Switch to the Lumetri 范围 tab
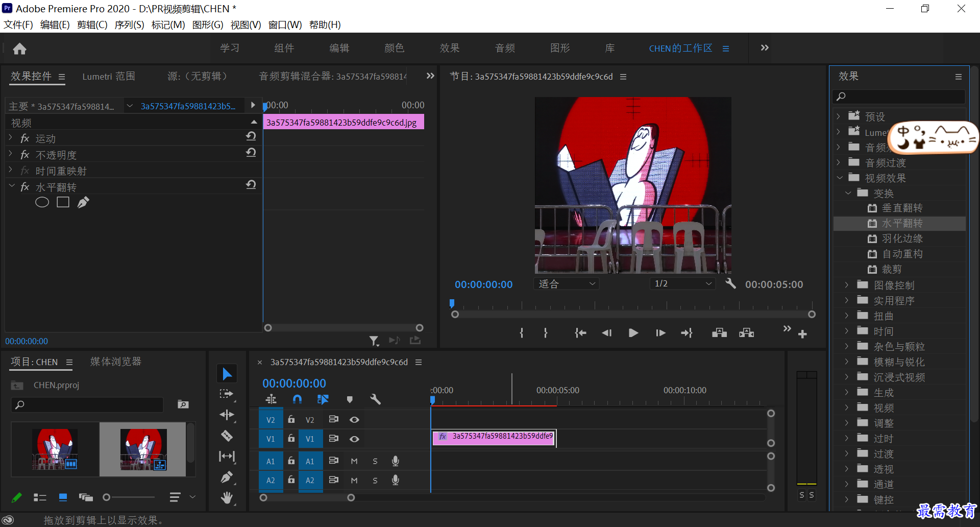Viewport: 980px width, 527px height. [x=109, y=76]
